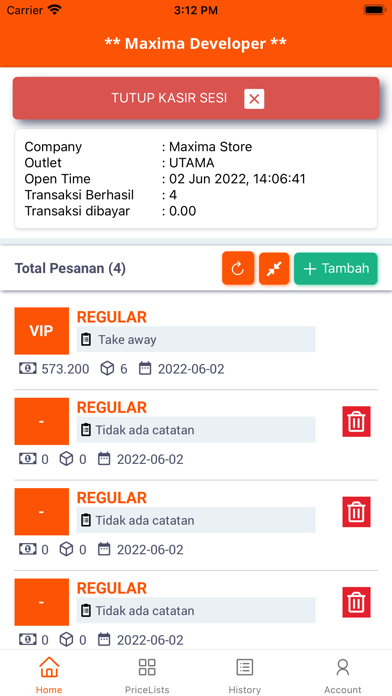This screenshot has width=392, height=696.
Task: Select the Total Pesanan (4) header
Action: (x=70, y=268)
